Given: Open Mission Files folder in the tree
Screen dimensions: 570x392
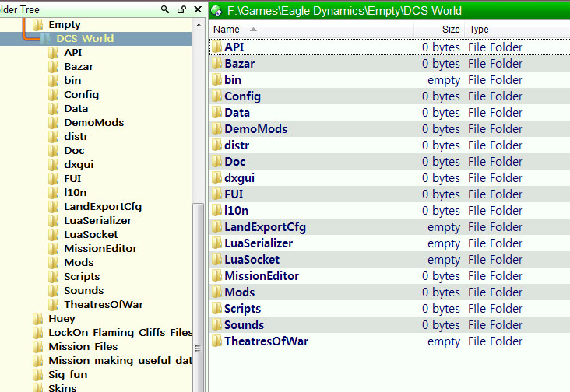Looking at the screenshot, I should (x=83, y=346).
